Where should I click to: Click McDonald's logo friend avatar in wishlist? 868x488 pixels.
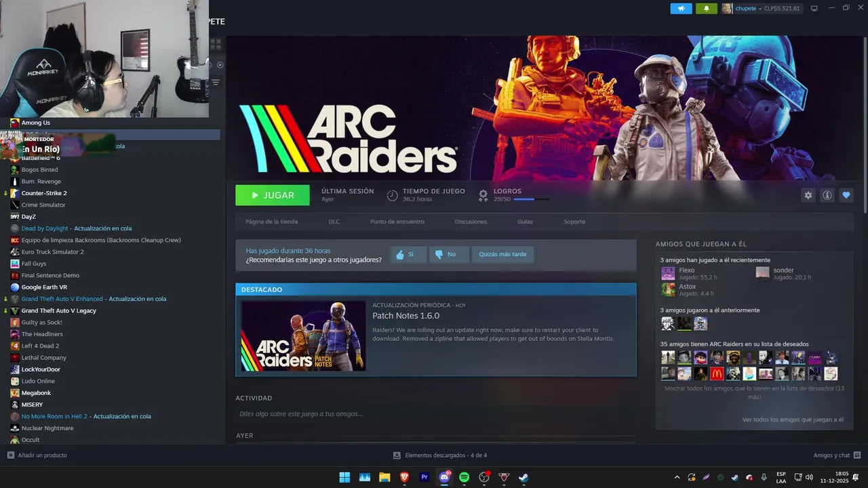coord(717,373)
